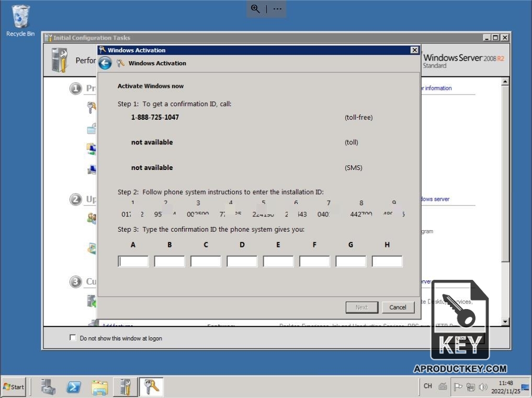
Task: Minimize the Initial Configuration Tasks window
Action: [486, 38]
